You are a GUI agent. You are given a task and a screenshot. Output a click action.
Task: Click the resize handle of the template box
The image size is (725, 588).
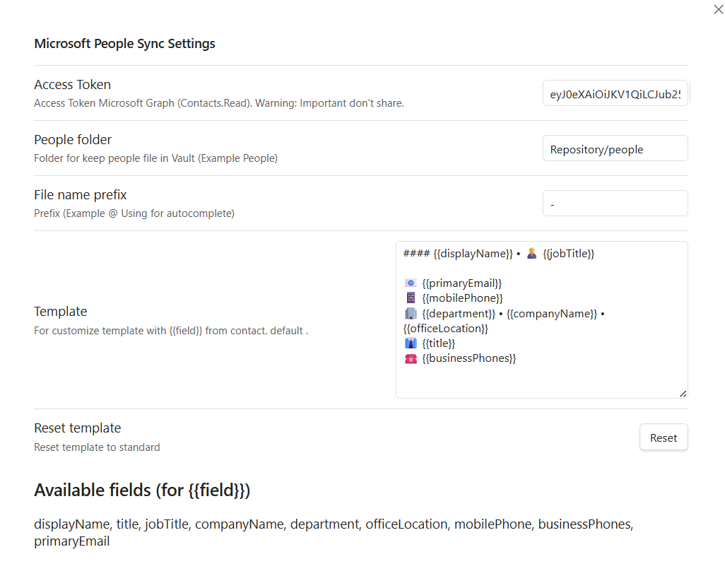click(683, 393)
